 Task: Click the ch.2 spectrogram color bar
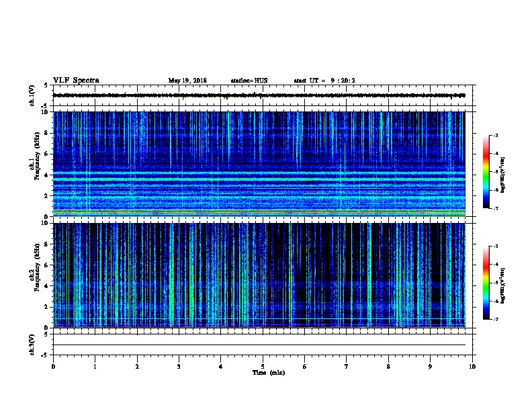pyautogui.click(x=486, y=283)
